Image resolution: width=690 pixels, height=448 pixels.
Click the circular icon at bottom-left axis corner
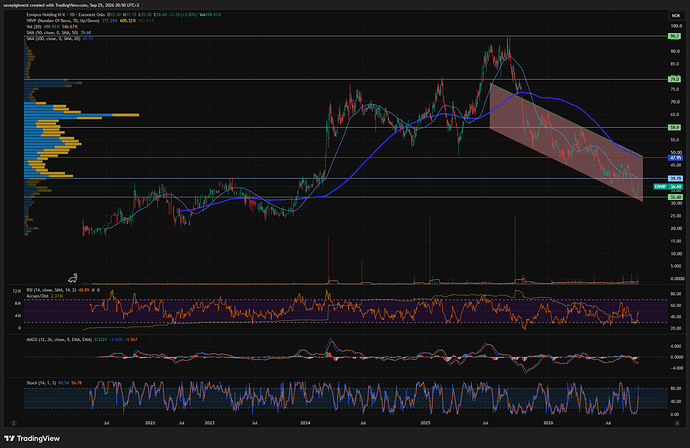point(14,423)
